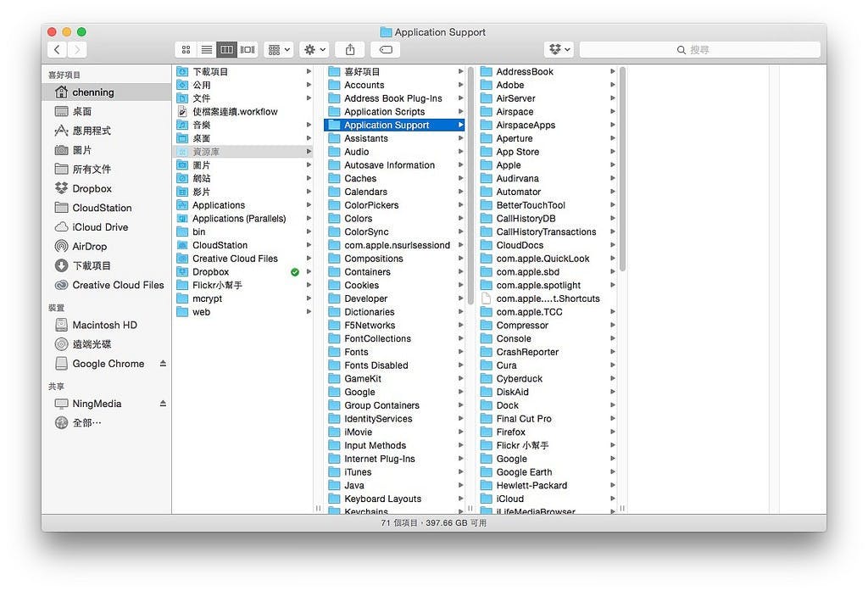
Task: Select the Caches folder
Action: click(x=394, y=178)
